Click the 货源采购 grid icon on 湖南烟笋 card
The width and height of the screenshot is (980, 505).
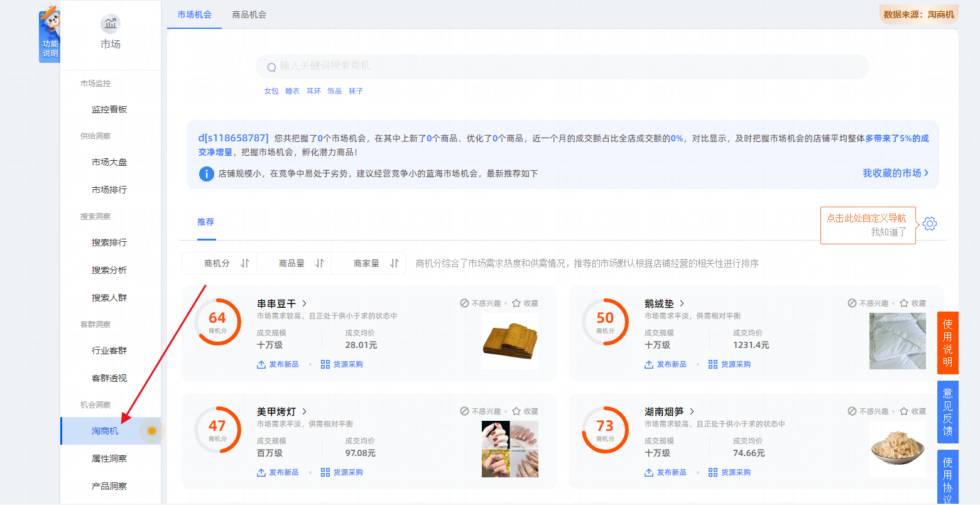click(712, 472)
